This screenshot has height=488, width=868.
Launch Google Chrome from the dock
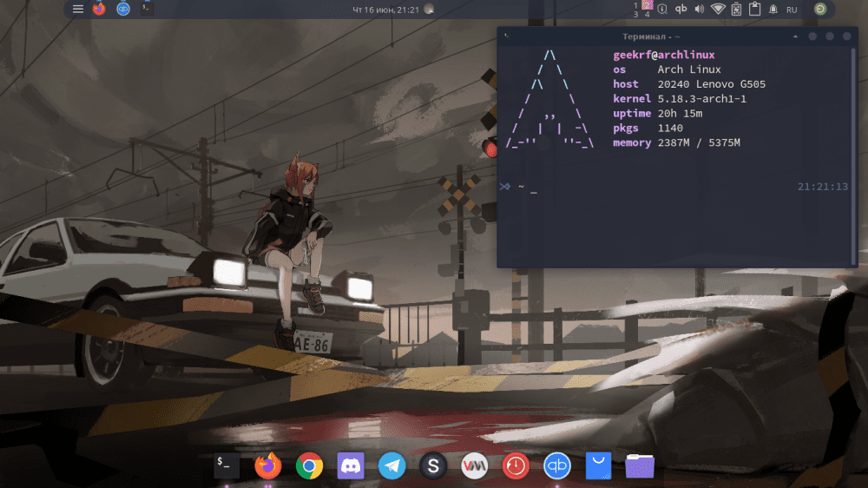(x=310, y=465)
